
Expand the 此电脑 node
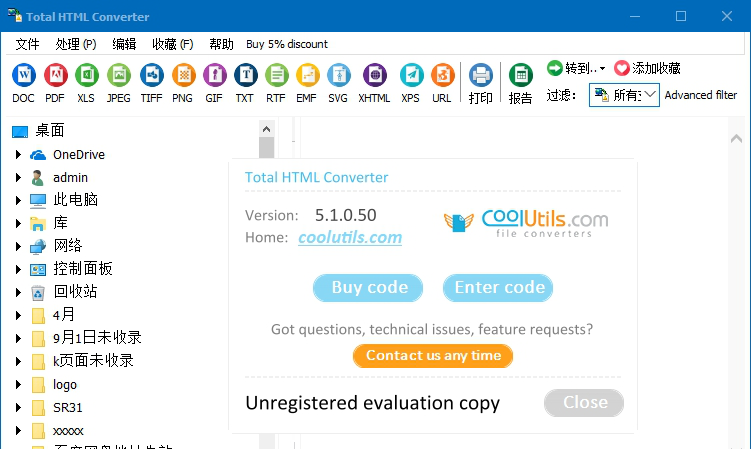click(x=18, y=200)
